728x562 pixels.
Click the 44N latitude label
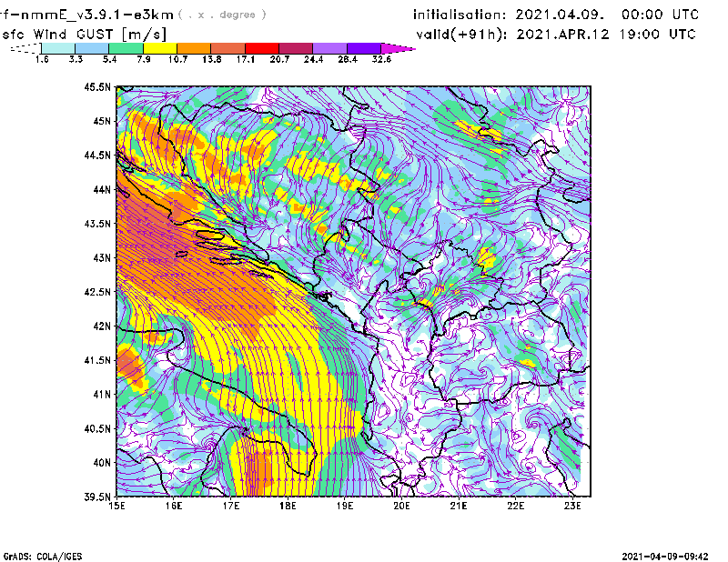[x=102, y=189]
